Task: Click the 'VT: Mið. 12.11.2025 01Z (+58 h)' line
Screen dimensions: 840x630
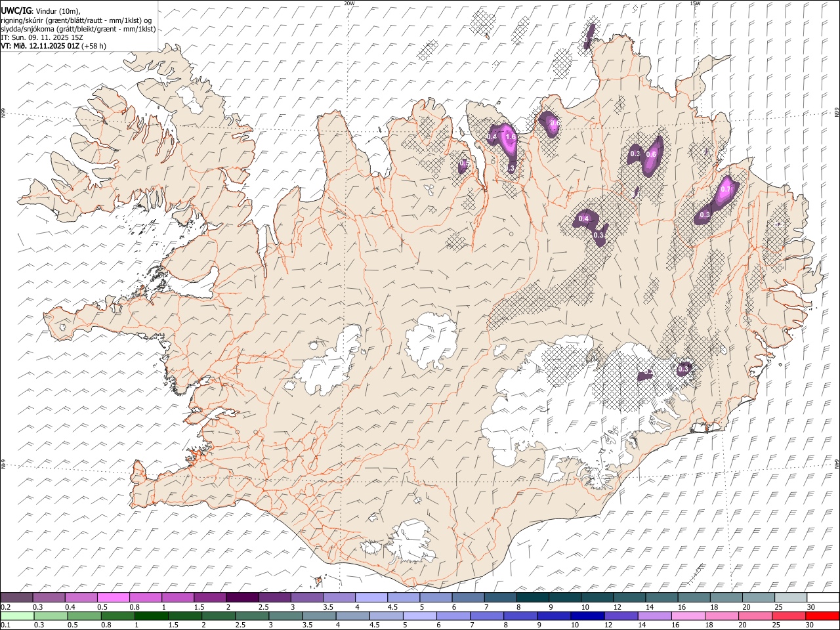Action: (x=54, y=46)
